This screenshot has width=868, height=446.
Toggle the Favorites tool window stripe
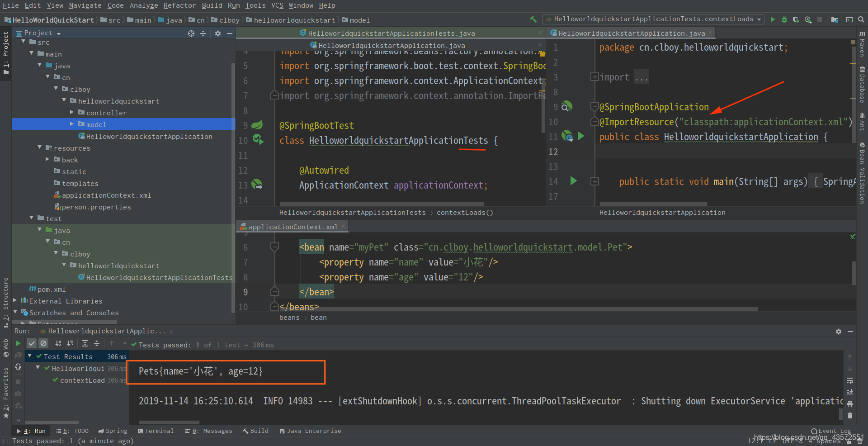point(6,393)
